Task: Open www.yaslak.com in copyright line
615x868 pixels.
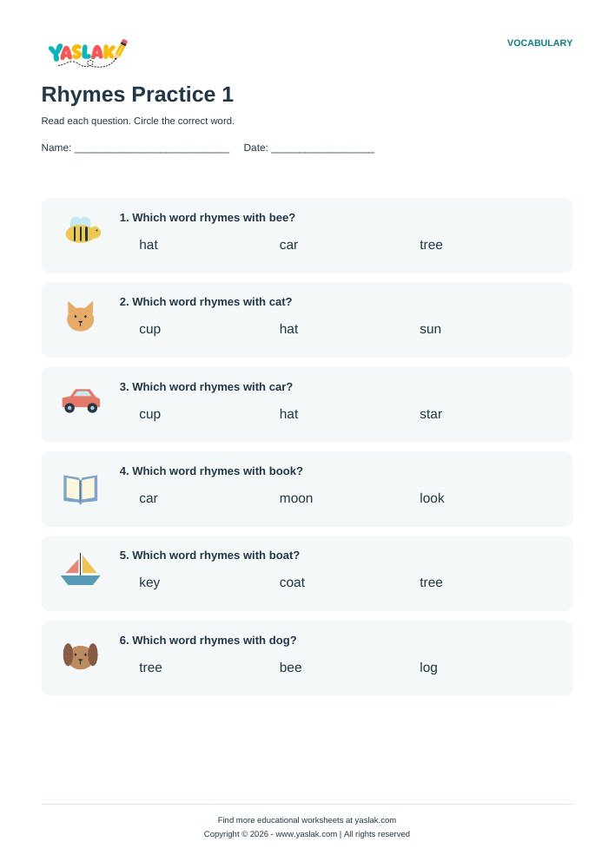Action: (x=307, y=833)
